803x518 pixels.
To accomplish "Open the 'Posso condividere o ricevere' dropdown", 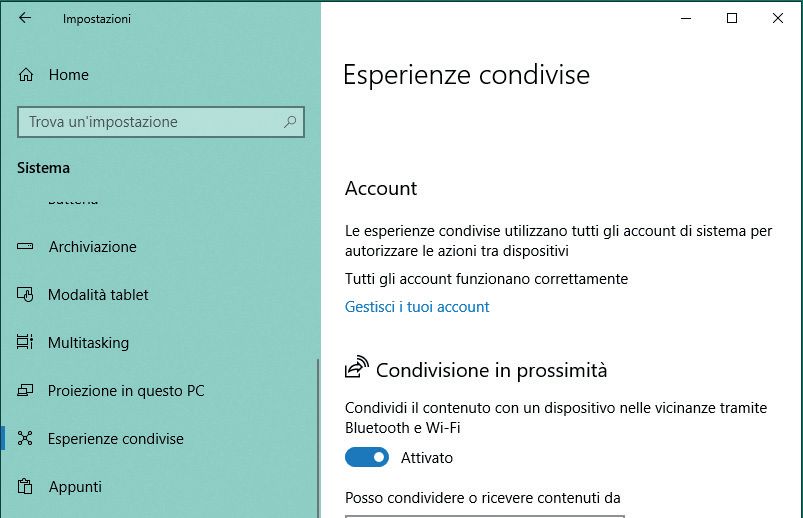I will pyautogui.click(x=484, y=516).
